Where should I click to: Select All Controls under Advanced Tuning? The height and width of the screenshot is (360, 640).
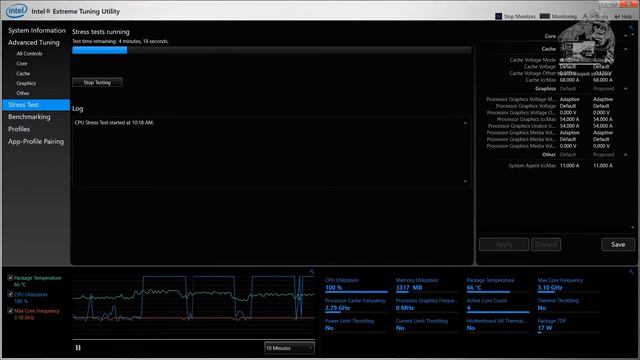click(x=29, y=53)
